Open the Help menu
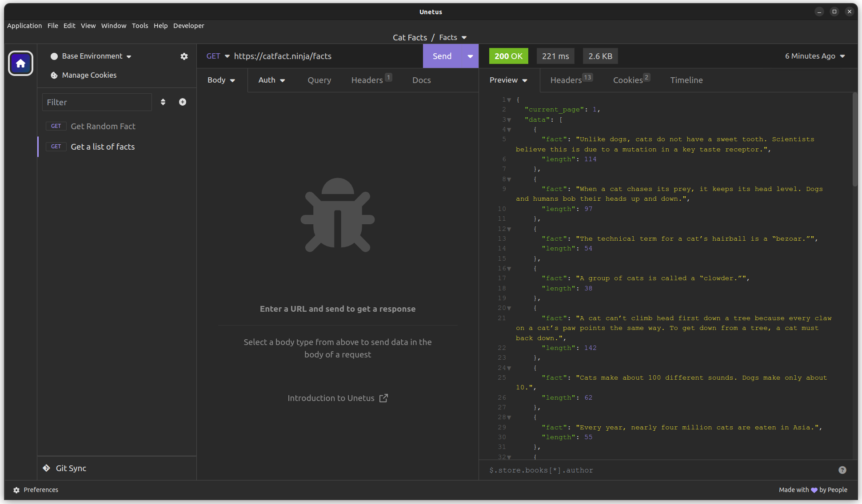This screenshot has height=504, width=862. 160,26
